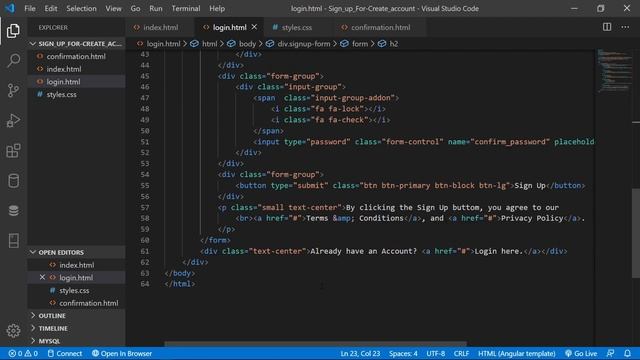Open styles.css in the Explorer tree
This screenshot has width=640, height=360.
point(76,94)
